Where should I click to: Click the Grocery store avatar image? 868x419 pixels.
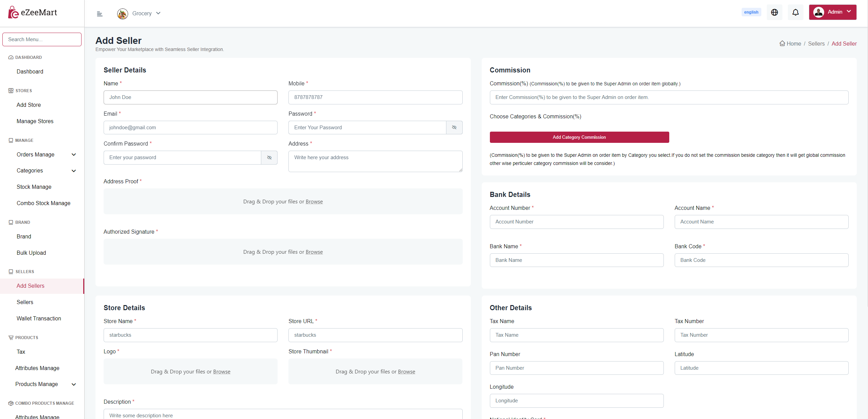122,14
